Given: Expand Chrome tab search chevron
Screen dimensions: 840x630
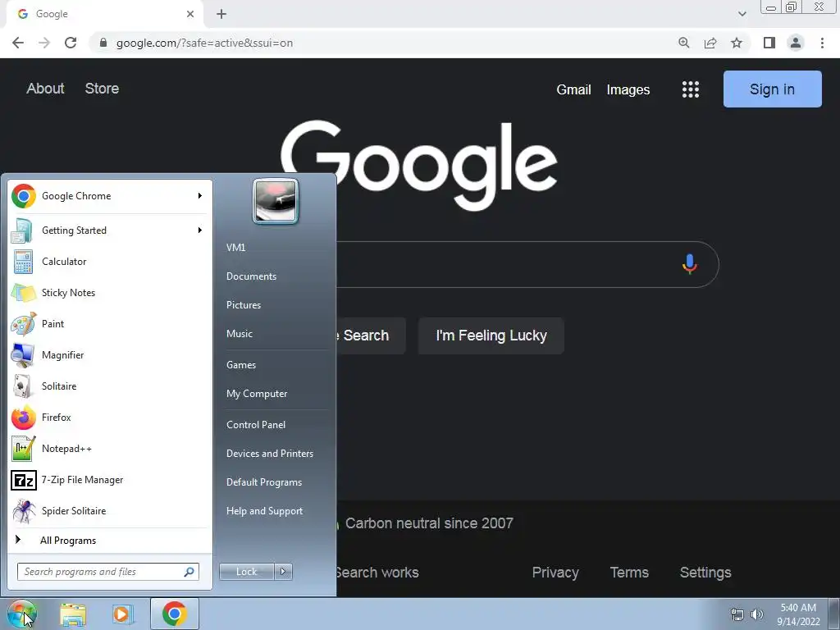Looking at the screenshot, I should point(742,14).
